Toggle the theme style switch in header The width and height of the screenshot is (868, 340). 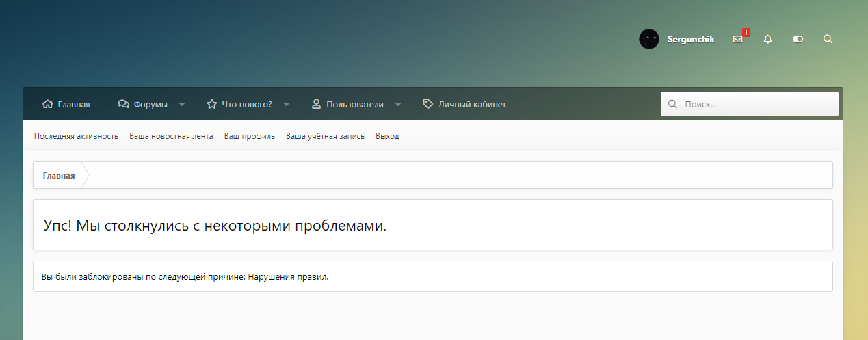[x=798, y=40]
